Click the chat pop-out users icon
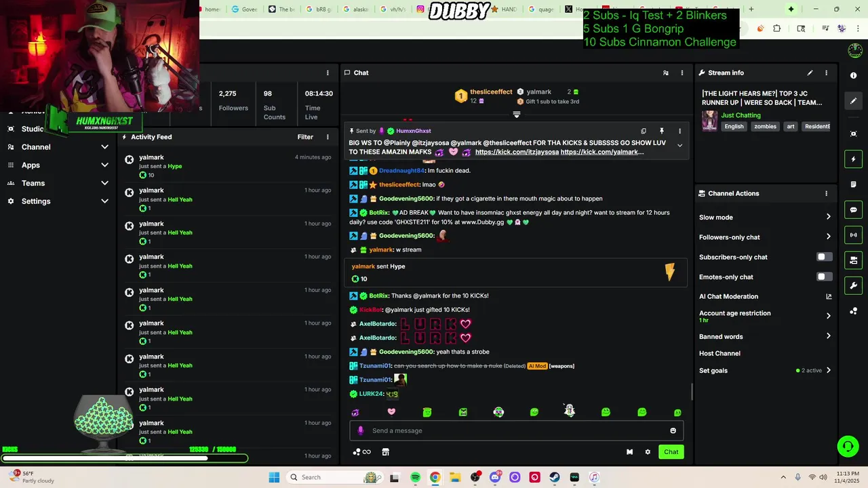This screenshot has width=868, height=488. coord(665,73)
